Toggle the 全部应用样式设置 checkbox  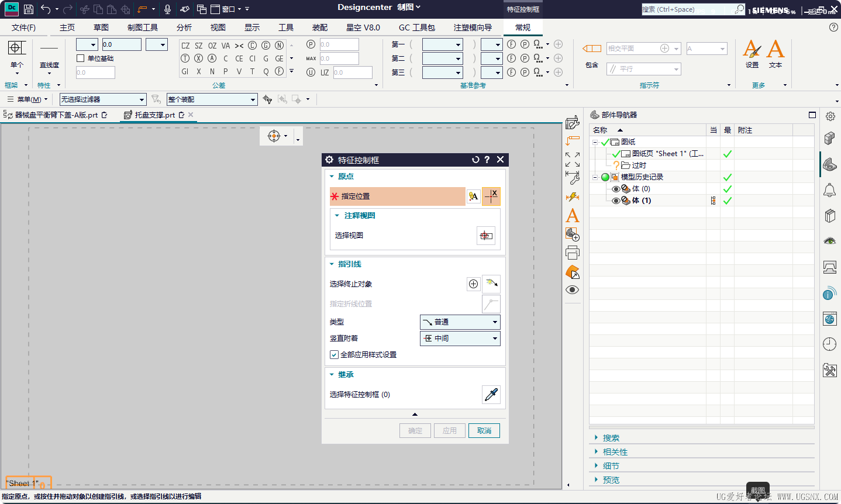click(x=334, y=355)
